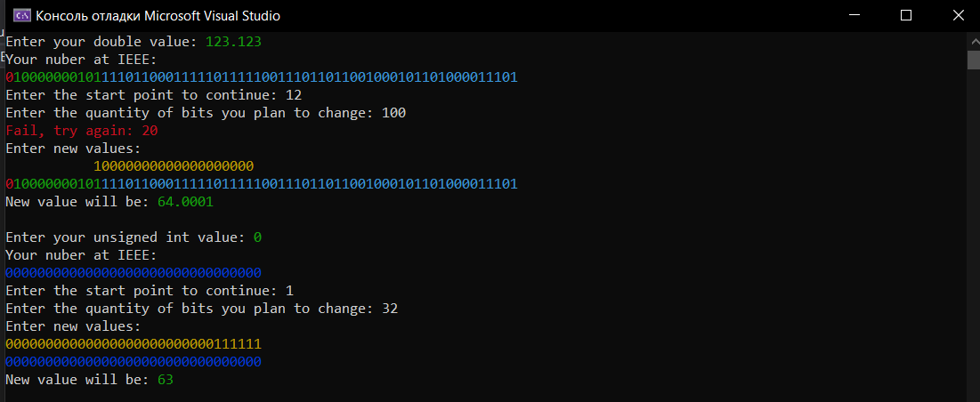980x402 pixels.
Task: Open the console system menu icon
Action: click(22, 16)
